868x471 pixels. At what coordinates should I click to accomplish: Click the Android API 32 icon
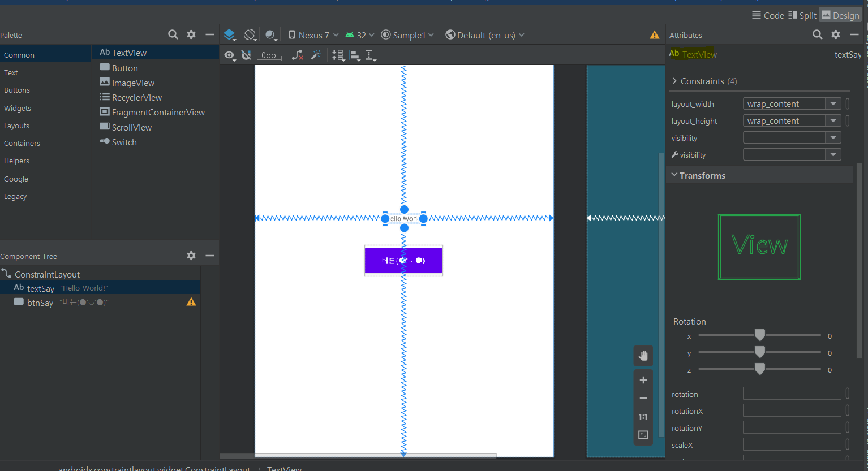point(350,35)
